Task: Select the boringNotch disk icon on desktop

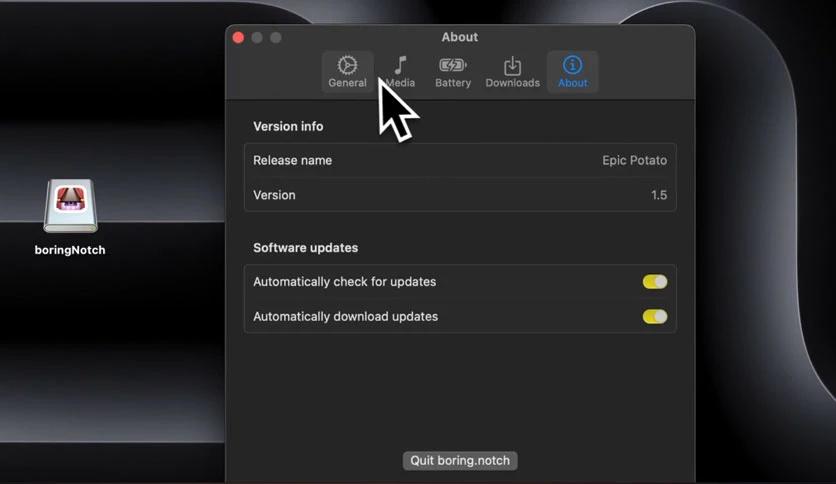Action: (x=70, y=205)
